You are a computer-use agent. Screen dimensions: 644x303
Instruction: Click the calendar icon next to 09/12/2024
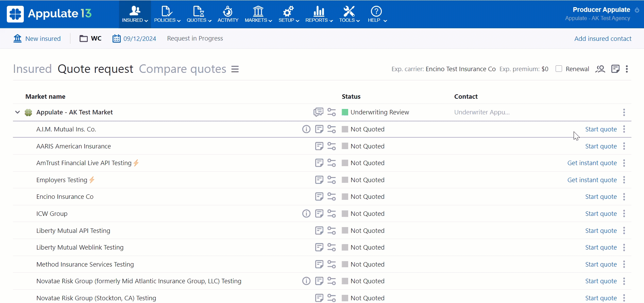[116, 38]
